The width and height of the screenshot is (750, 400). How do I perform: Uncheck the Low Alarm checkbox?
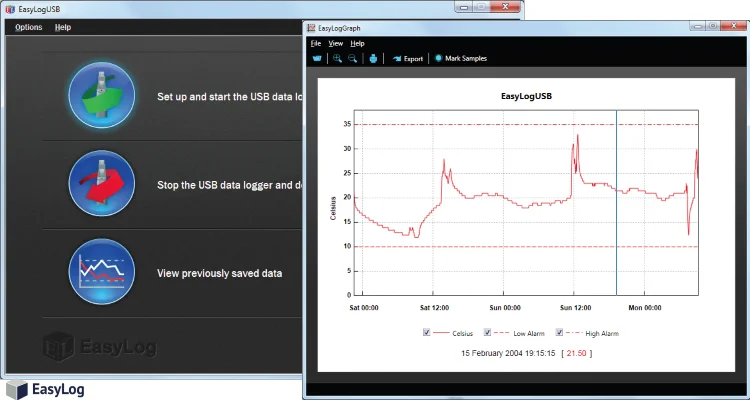coord(487,333)
